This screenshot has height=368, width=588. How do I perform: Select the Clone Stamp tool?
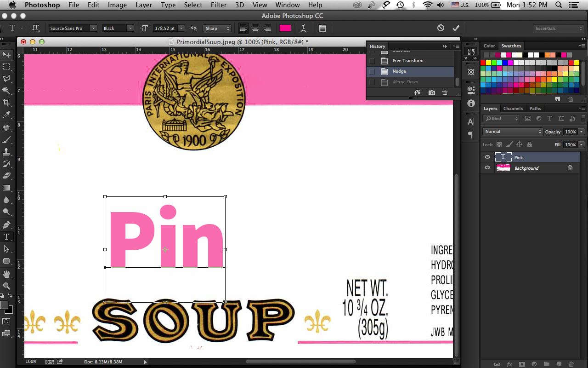tap(6, 151)
